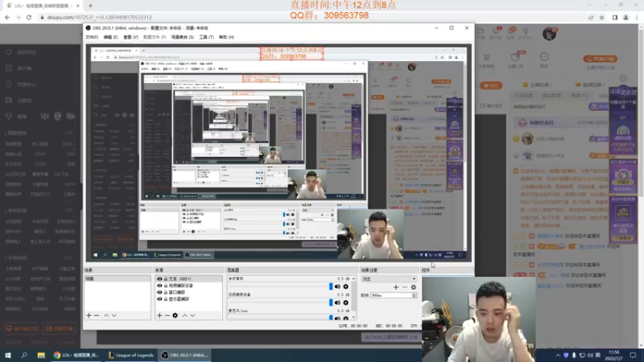The height and width of the screenshot is (362, 644).
Task: Click the mixer scrollbar up arrow
Action: (353, 278)
